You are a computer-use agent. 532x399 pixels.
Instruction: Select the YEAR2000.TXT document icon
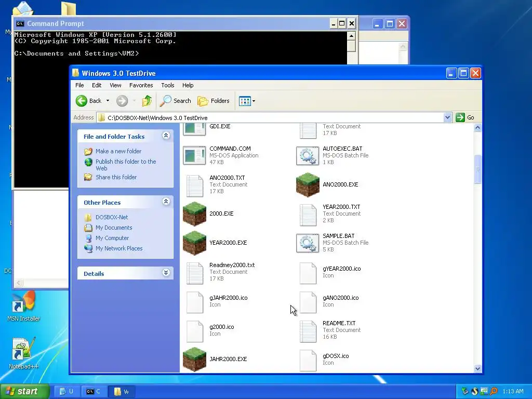click(x=308, y=215)
